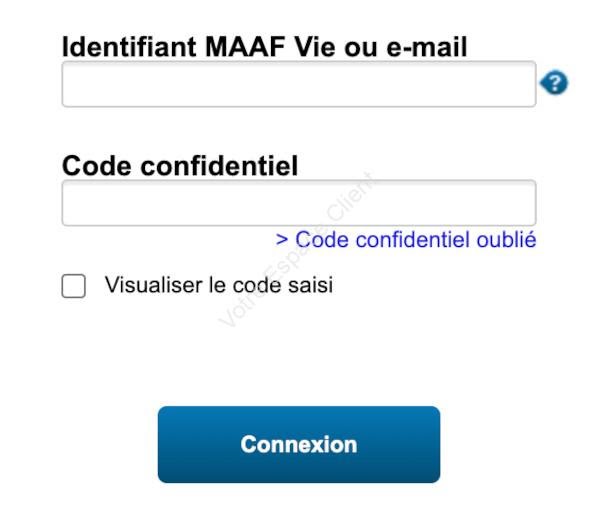Click the word Connexion on the button
This screenshot has width=600, height=506.
click(x=299, y=444)
